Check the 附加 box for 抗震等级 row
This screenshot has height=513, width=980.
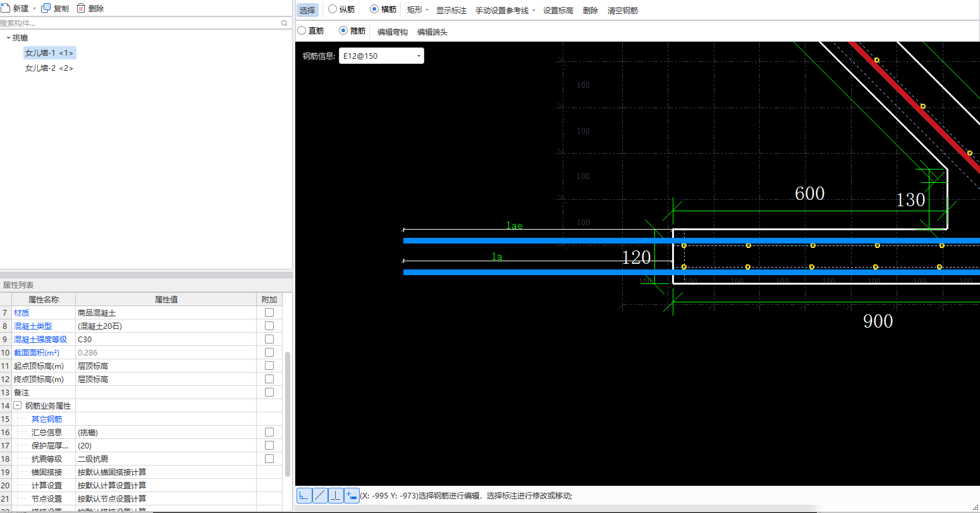click(269, 459)
